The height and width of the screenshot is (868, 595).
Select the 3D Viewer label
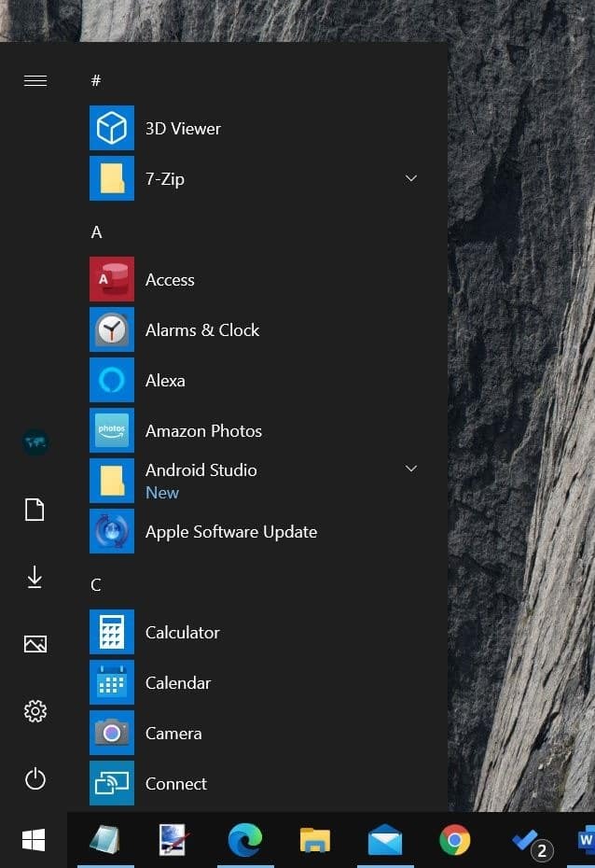coord(183,129)
